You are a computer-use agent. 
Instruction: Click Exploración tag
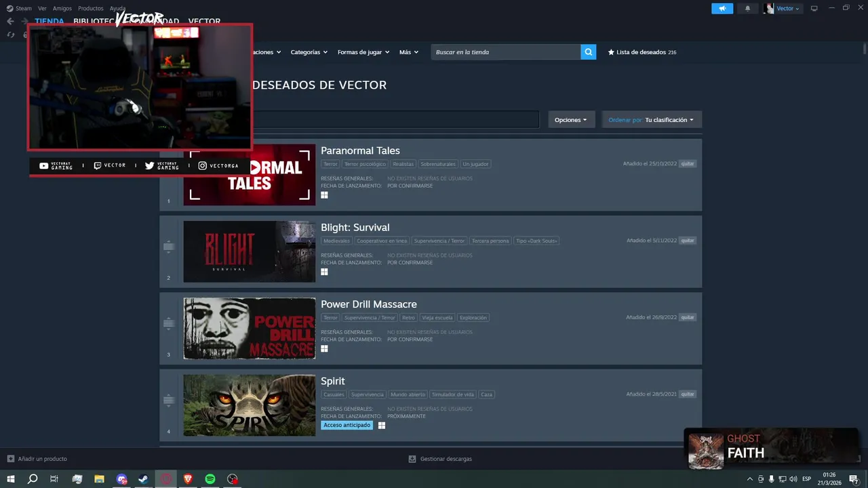click(473, 317)
